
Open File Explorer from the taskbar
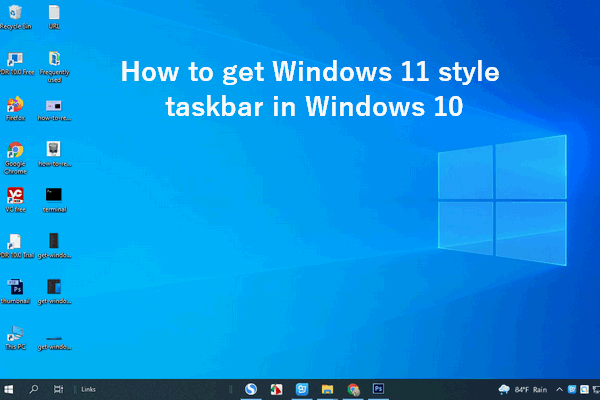click(327, 390)
